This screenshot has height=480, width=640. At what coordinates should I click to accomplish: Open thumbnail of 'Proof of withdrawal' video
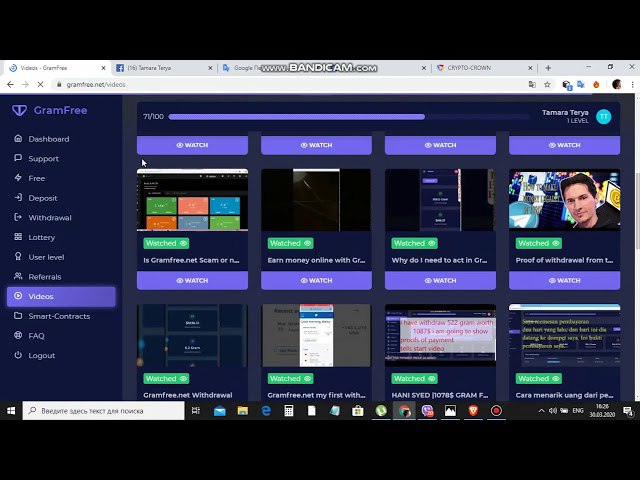[x=564, y=200]
